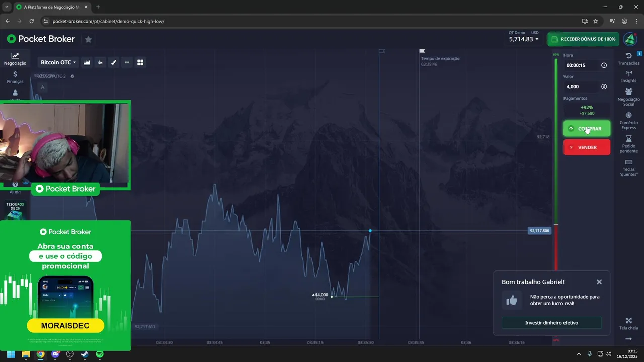Open the Windows Start menu
Viewport: 644px width, 362px height.
(11, 354)
